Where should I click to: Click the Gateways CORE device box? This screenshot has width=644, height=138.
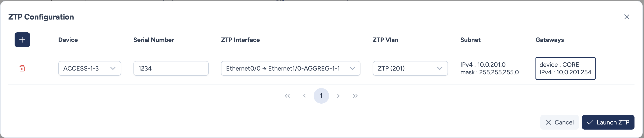565,68
